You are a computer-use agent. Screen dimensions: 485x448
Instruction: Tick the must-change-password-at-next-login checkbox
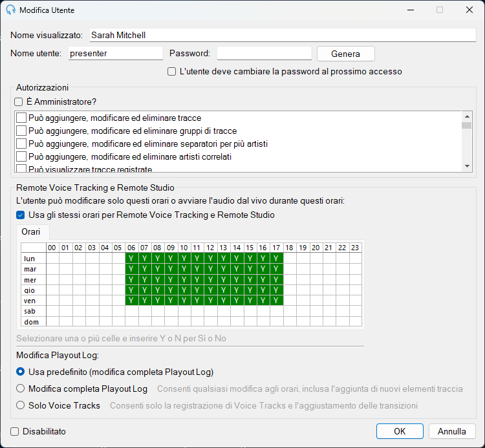point(171,71)
